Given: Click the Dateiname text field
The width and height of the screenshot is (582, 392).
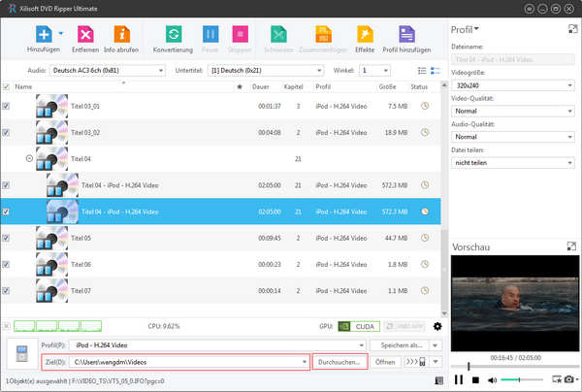Looking at the screenshot, I should click(513, 59).
